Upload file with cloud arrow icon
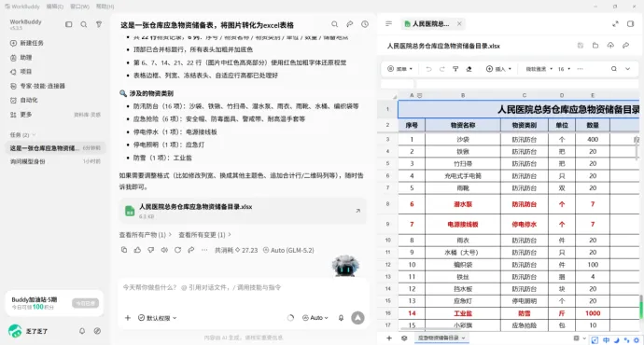The height and width of the screenshot is (345, 644). click(610, 46)
